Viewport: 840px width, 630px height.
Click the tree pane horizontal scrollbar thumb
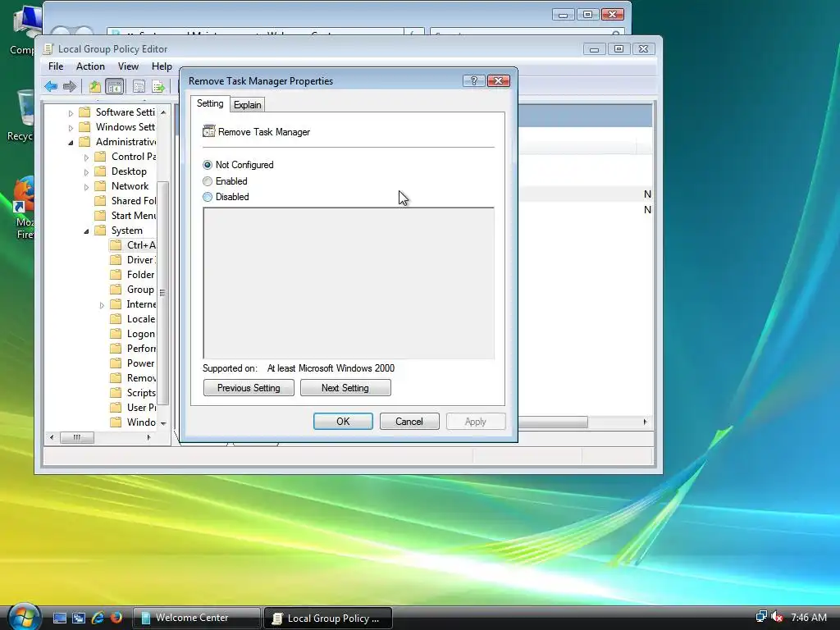click(76, 437)
